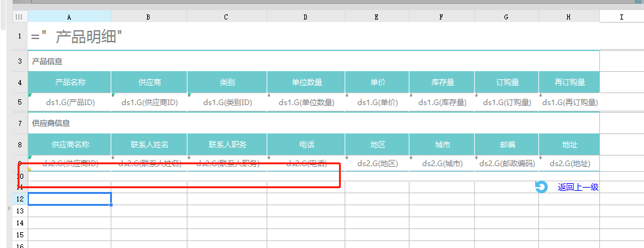Viewport: 644px width, 248px height.
Task: Select cell ds1.G(库存量)
Action: click(442, 103)
